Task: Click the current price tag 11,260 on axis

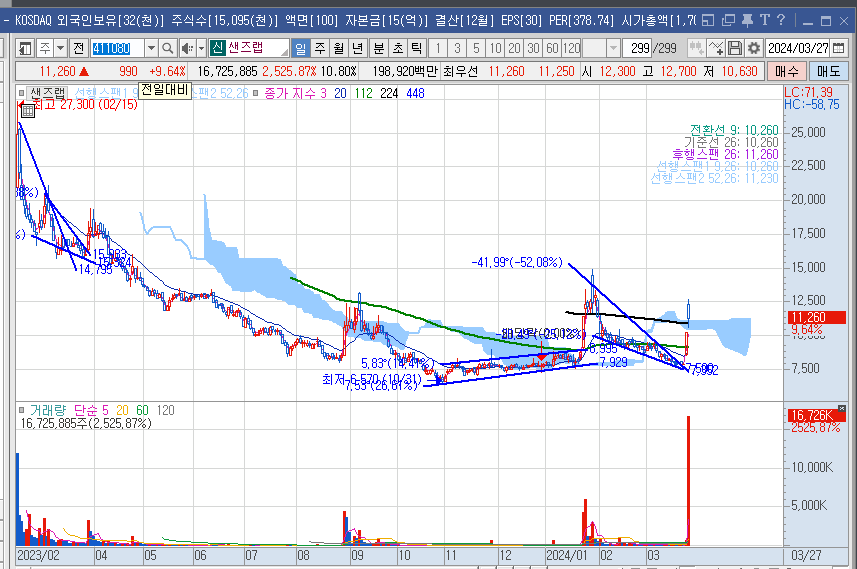Action: pos(815,318)
